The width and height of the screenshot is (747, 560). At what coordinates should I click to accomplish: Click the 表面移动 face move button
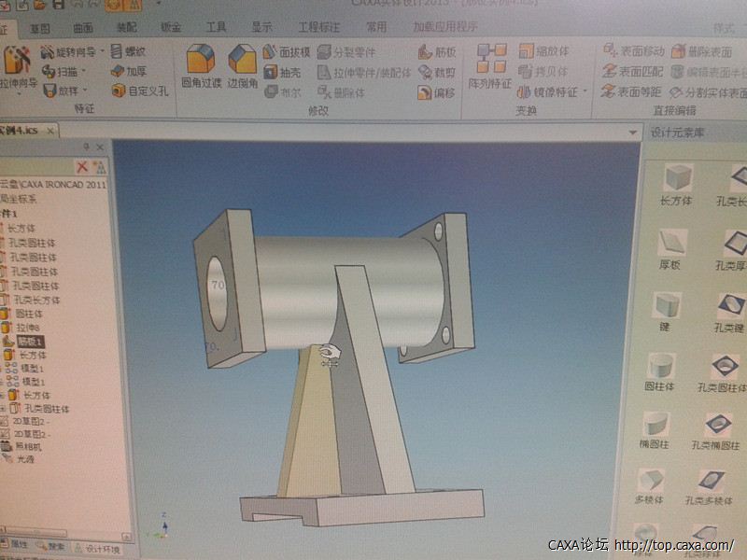click(633, 51)
